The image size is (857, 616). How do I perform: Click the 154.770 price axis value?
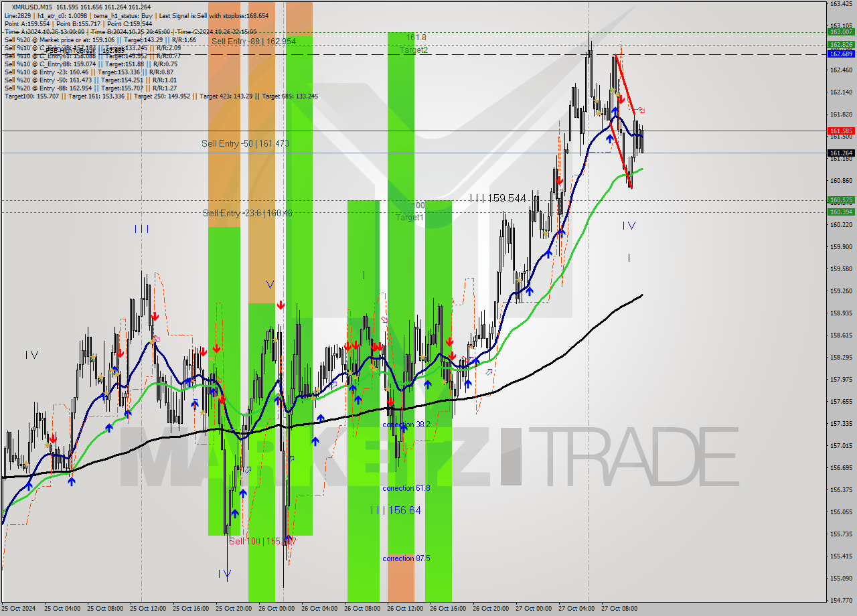click(840, 600)
